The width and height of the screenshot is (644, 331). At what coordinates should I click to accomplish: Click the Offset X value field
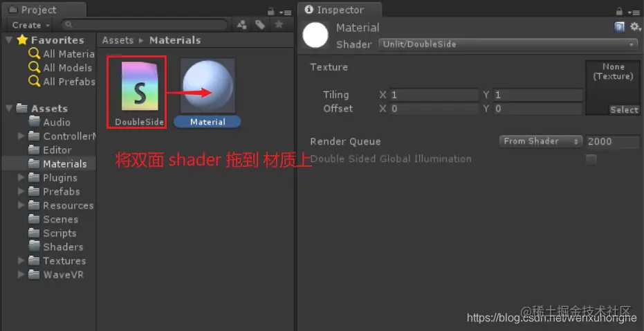(434, 109)
